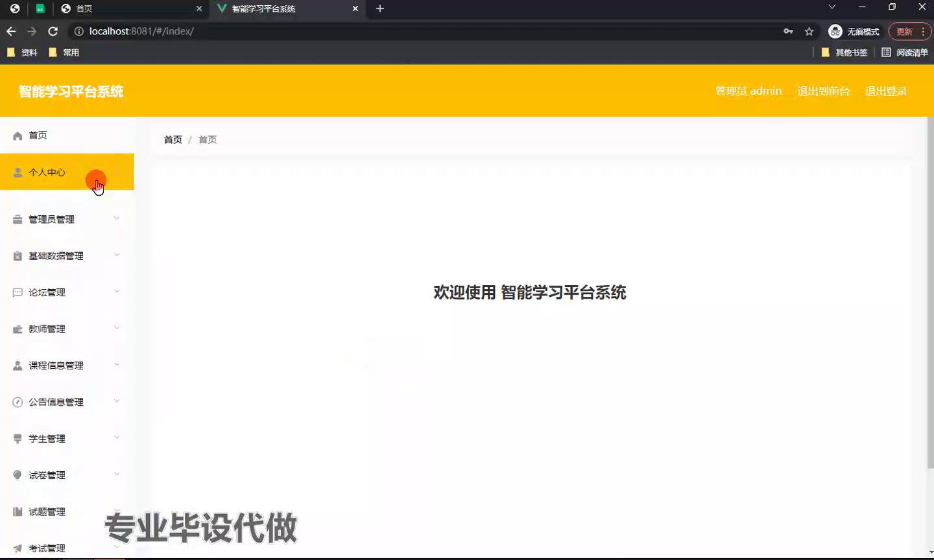Image resolution: width=934 pixels, height=560 pixels.
Task: Click the icon beside 学生管理
Action: pyautogui.click(x=18, y=439)
